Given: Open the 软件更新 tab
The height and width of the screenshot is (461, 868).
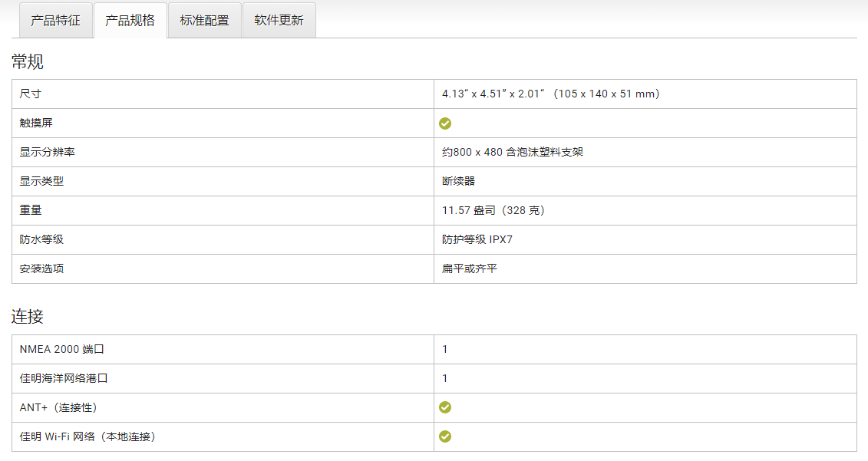Looking at the screenshot, I should (279, 21).
